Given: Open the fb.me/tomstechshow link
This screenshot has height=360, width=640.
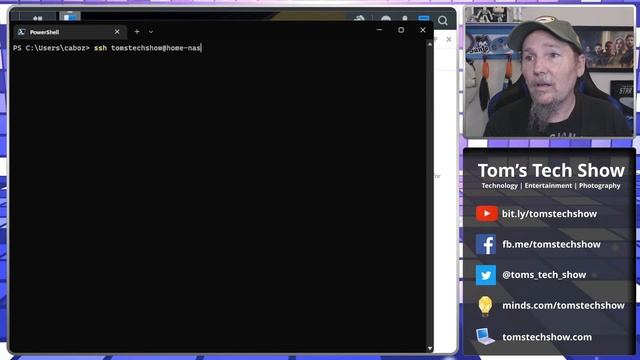Looking at the screenshot, I should (551, 244).
